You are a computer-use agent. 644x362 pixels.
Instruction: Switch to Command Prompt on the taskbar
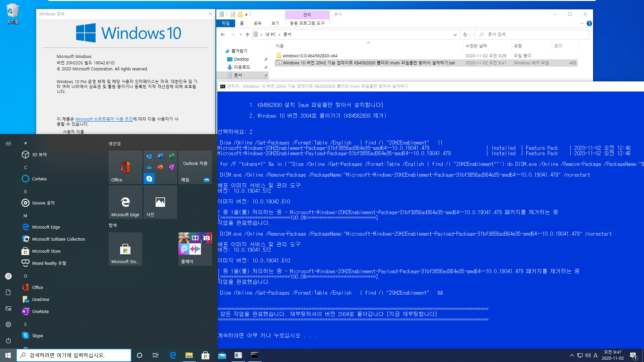255,355
